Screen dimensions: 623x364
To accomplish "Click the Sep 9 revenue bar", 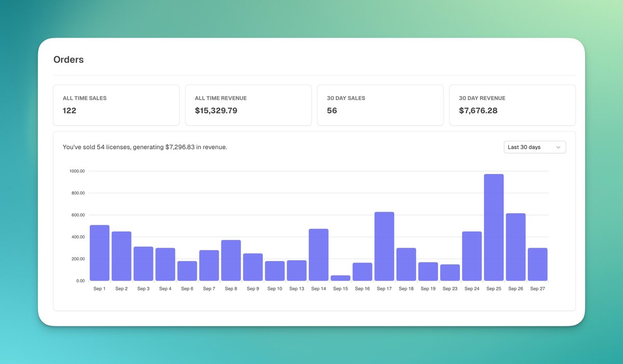I will (253, 267).
